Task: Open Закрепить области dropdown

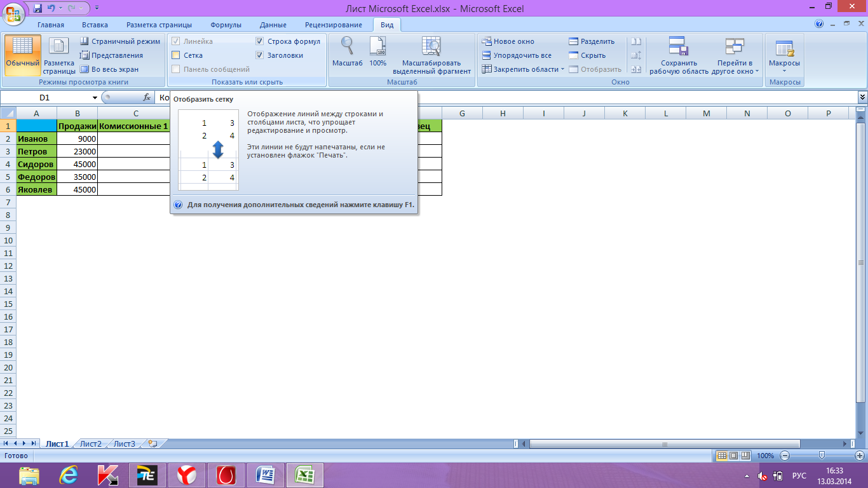Action: click(523, 69)
